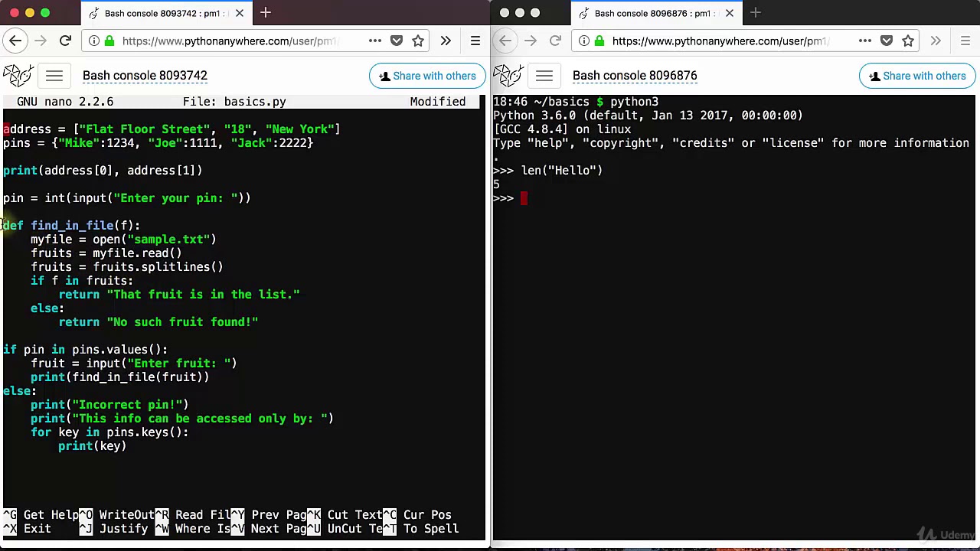Bookmark page with star in left window
The height and width of the screenshot is (551, 980).
(x=418, y=41)
